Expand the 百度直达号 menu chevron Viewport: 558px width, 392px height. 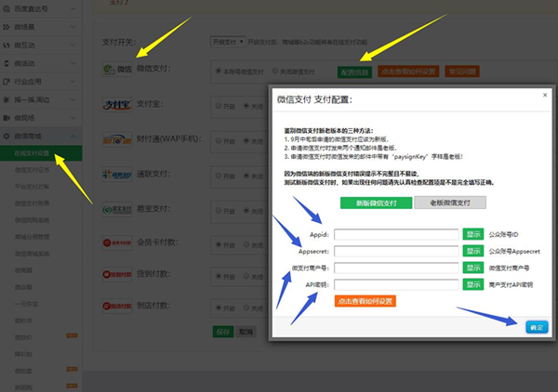click(73, 9)
